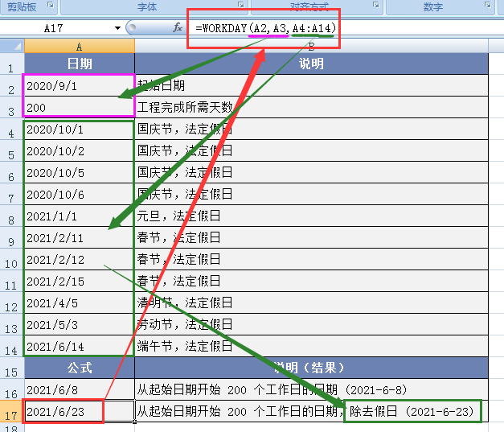Click cell containing 2021/6/8
The height and width of the screenshot is (432, 504).
(x=80, y=390)
